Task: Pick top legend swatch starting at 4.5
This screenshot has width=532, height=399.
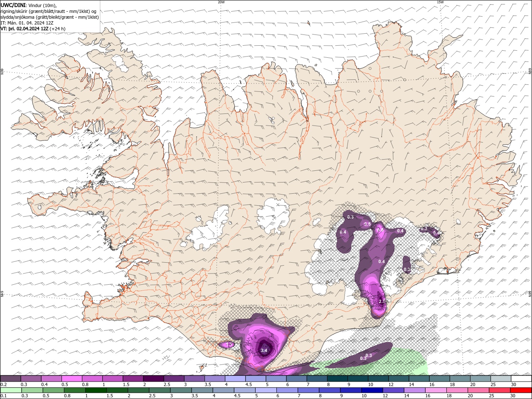Action: tap(256, 379)
